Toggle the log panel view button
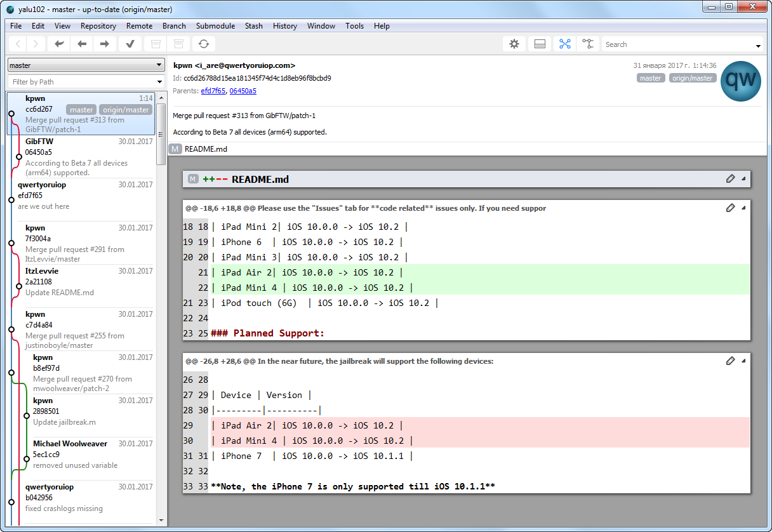The height and width of the screenshot is (532, 772). click(x=540, y=44)
